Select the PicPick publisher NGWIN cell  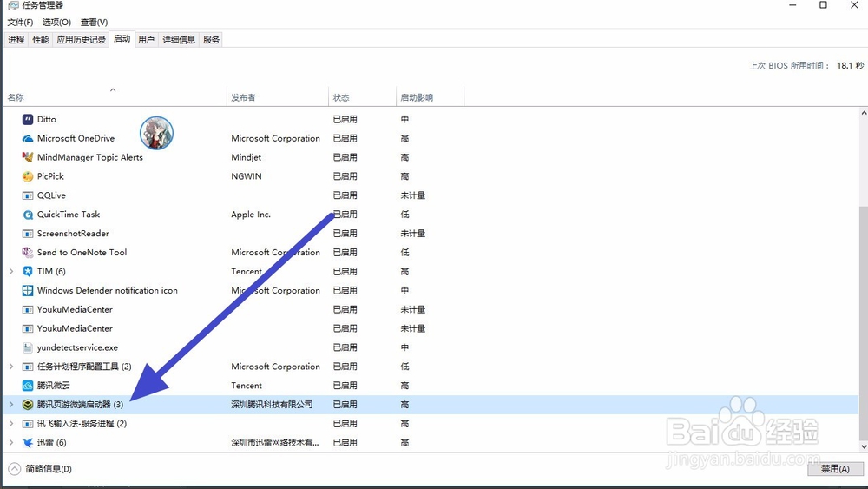pos(247,176)
